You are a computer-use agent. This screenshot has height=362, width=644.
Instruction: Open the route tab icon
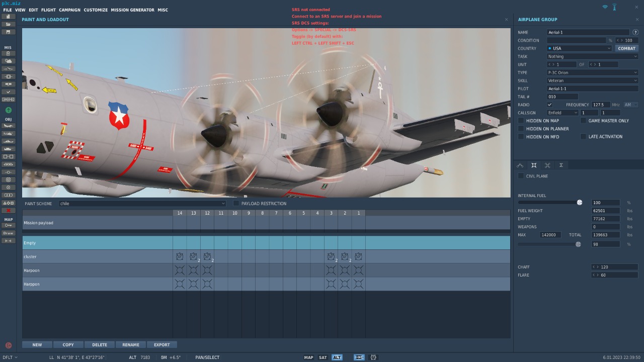tap(520, 165)
